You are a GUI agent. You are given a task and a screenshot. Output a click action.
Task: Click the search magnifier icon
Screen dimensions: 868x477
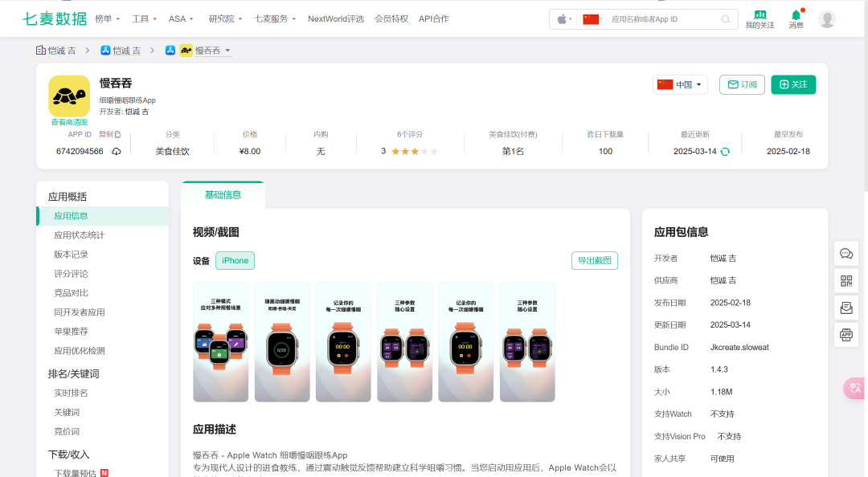coord(725,19)
